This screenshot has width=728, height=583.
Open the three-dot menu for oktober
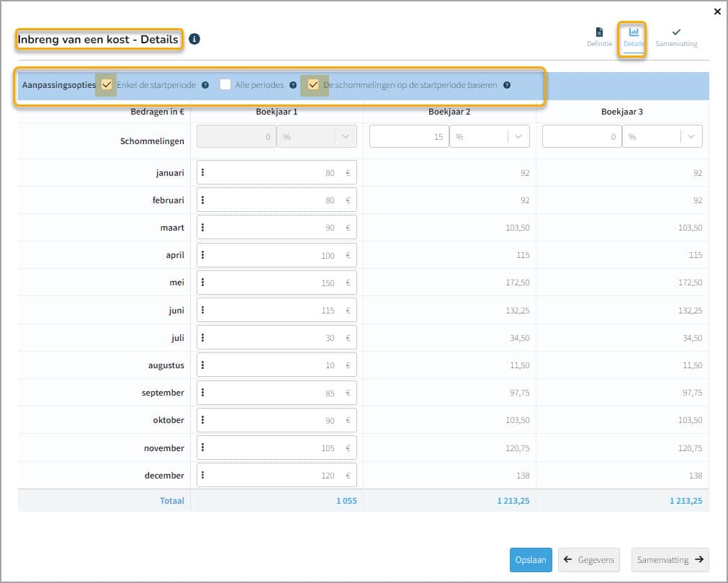coord(203,419)
